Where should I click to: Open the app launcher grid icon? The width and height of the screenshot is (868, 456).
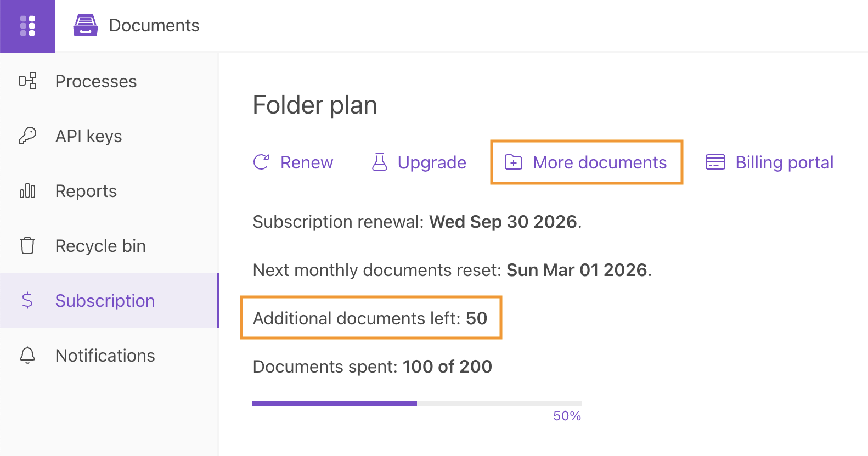tap(27, 26)
